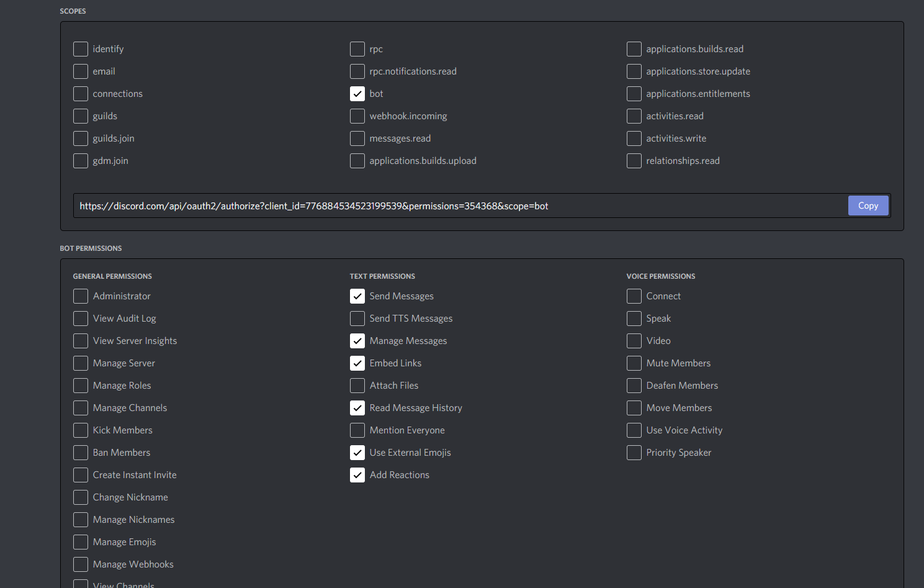
Task: Untick Read Message History permission
Action: [x=357, y=408]
